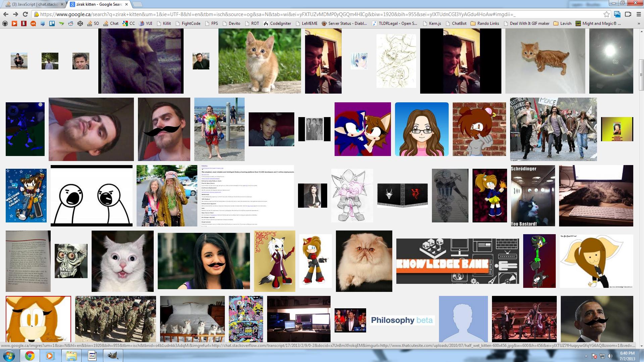This screenshot has height=362, width=644.
Task: Select the zirak kitten - Google Search tab
Action: (99, 4)
